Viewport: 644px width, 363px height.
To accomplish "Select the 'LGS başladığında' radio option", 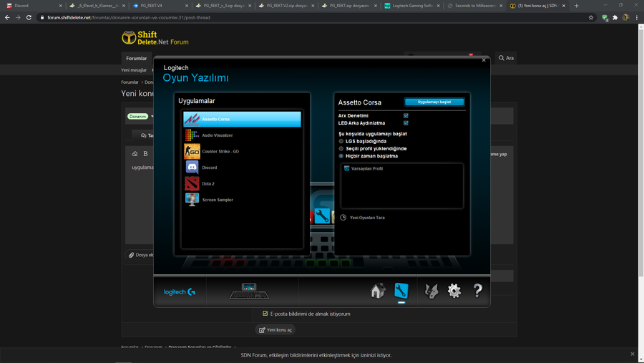I will (341, 141).
